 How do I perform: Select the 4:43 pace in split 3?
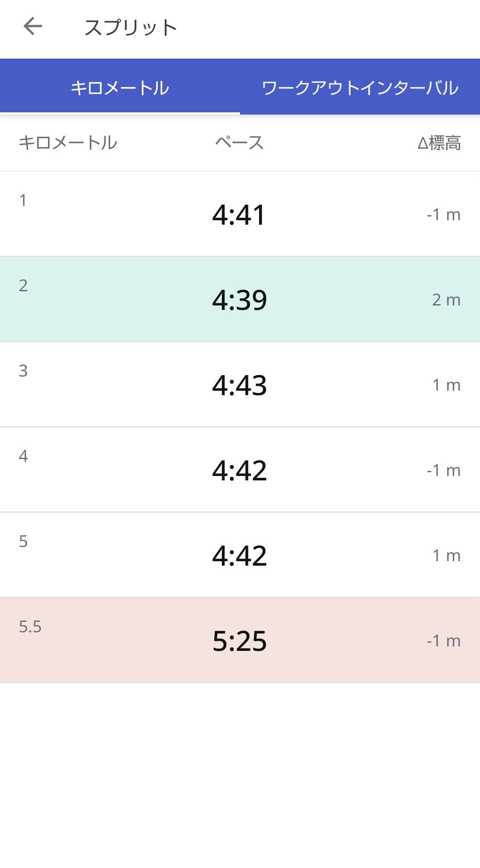pyautogui.click(x=240, y=385)
